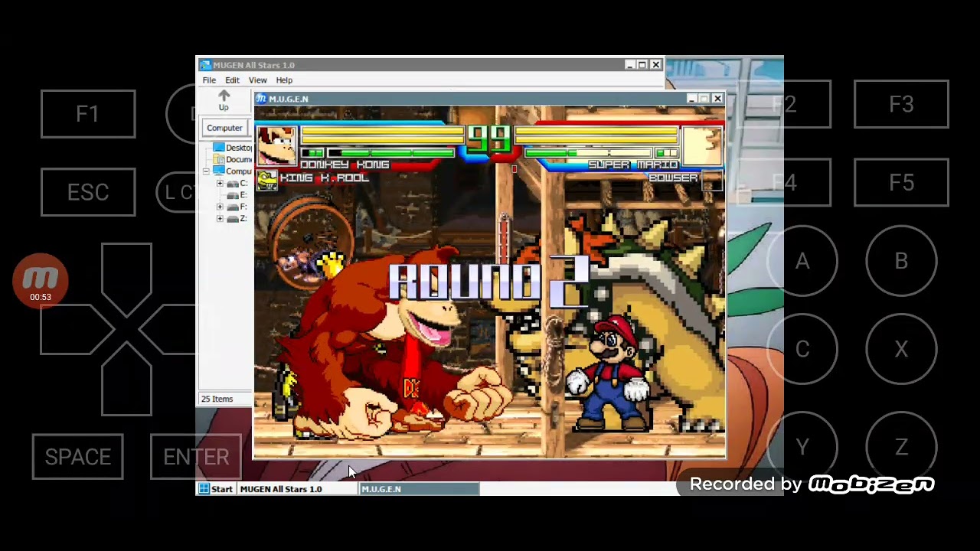The image size is (980, 551).
Task: Tap the Mobizen recorder floating icon
Action: (x=41, y=280)
